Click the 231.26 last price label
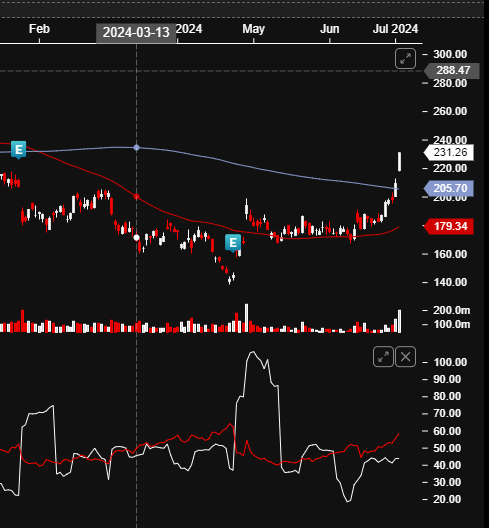 [449, 153]
